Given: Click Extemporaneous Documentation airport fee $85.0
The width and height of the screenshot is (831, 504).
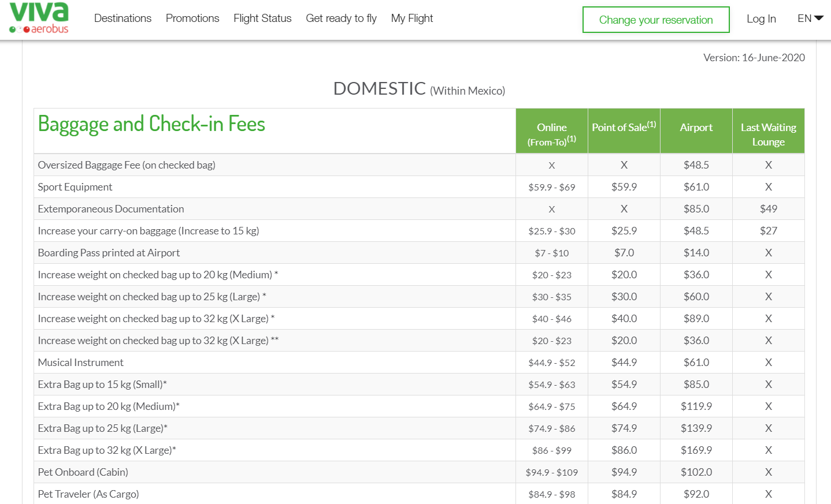Looking at the screenshot, I should coord(696,209).
